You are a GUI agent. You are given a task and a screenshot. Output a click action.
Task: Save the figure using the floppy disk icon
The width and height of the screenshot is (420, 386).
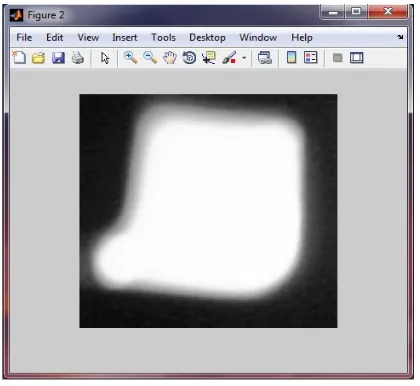point(58,58)
